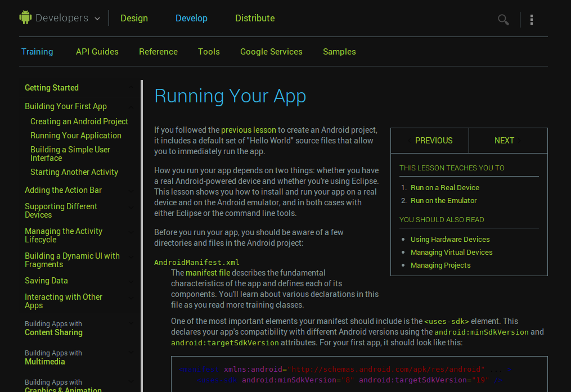571x392 pixels.
Task: Select Saving Data in the sidebar
Action: (46, 281)
